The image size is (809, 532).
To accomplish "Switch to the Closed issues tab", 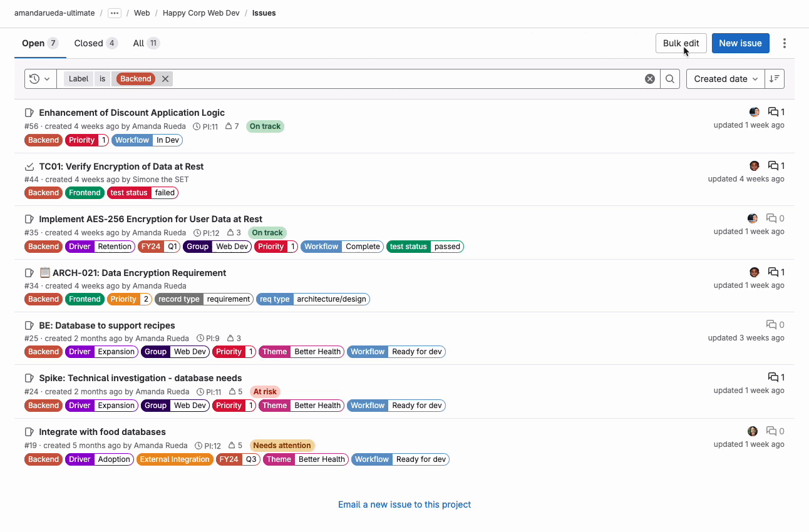I will pyautogui.click(x=95, y=43).
